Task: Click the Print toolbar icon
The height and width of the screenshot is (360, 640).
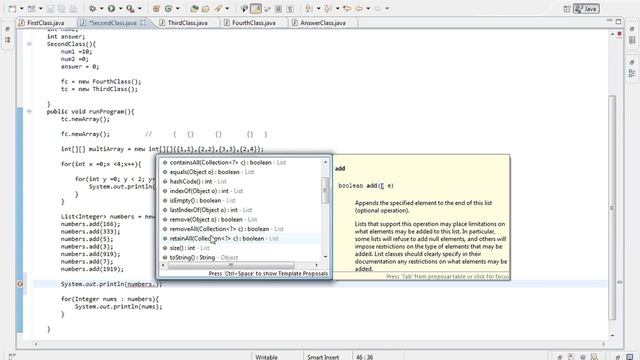Action: coord(73,9)
